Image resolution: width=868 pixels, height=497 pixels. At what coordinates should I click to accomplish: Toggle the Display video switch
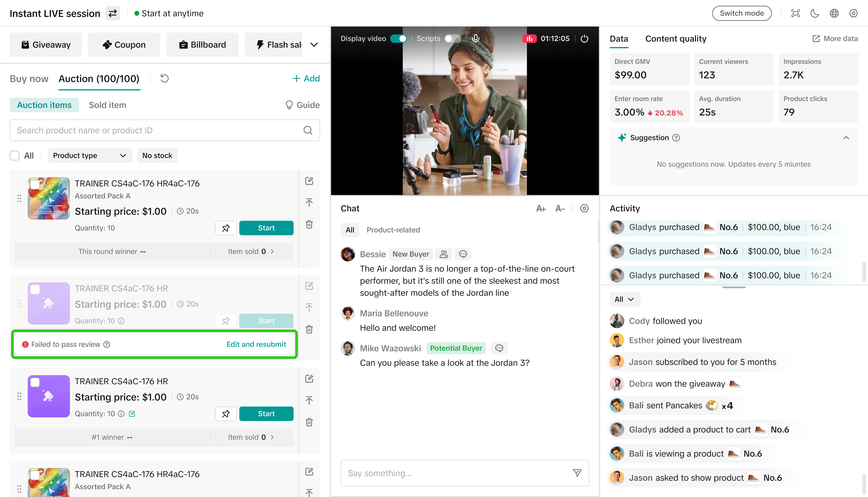[x=398, y=38]
